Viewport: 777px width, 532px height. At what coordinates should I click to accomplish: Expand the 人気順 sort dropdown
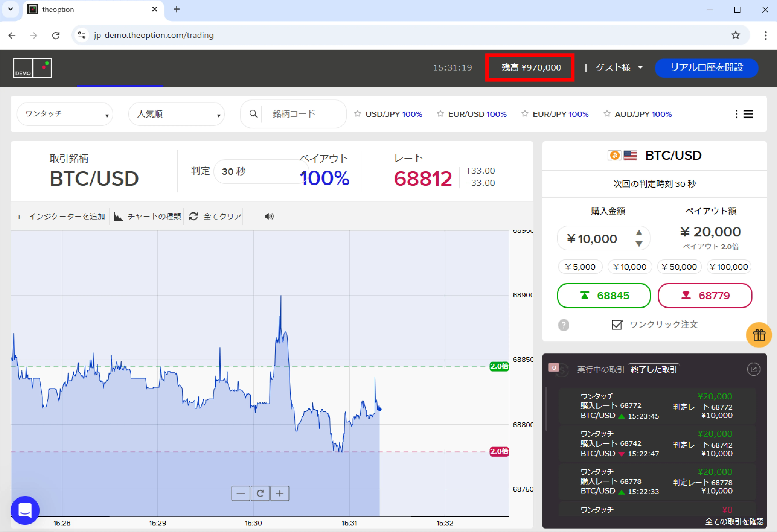[176, 114]
